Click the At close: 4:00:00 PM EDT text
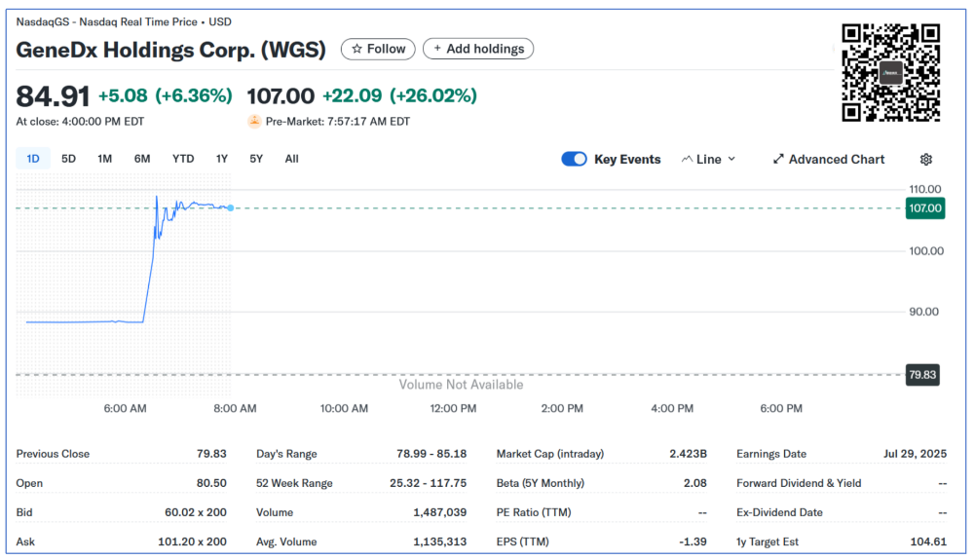This screenshot has width=974, height=560. pos(80,122)
